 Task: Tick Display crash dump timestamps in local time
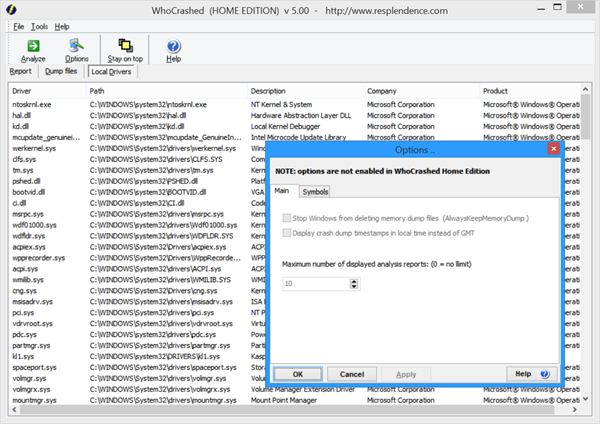[286, 233]
